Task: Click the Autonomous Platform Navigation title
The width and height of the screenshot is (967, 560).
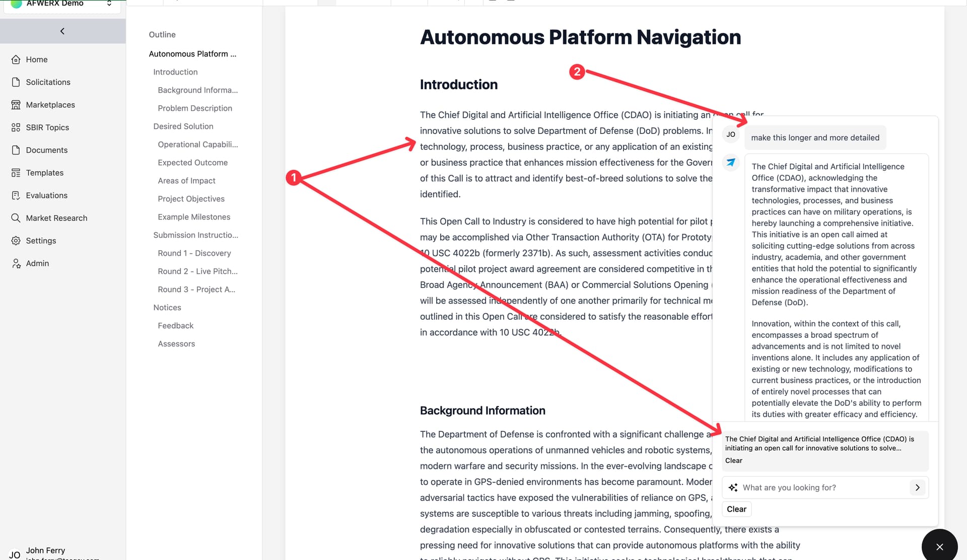Action: tap(580, 37)
